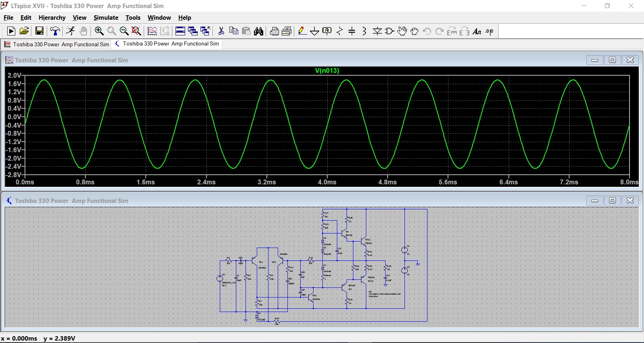Click the status bar cursor readout
The image size is (644, 343).
click(38, 338)
